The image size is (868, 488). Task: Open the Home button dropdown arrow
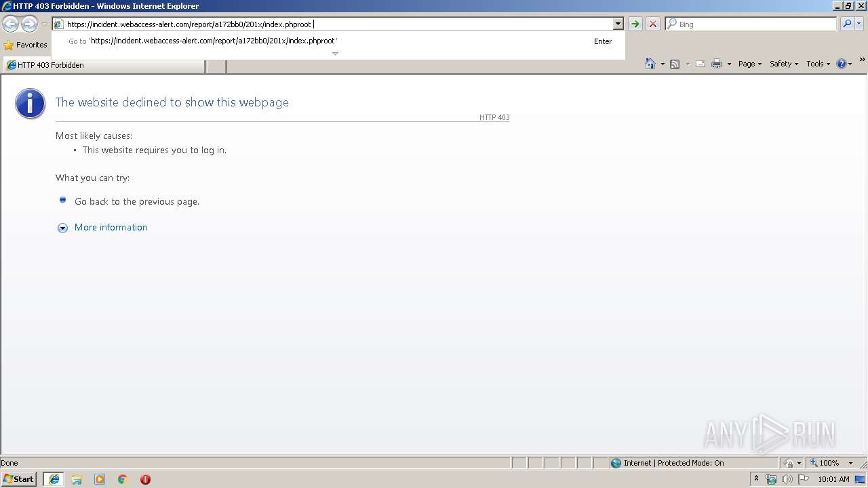pyautogui.click(x=663, y=64)
